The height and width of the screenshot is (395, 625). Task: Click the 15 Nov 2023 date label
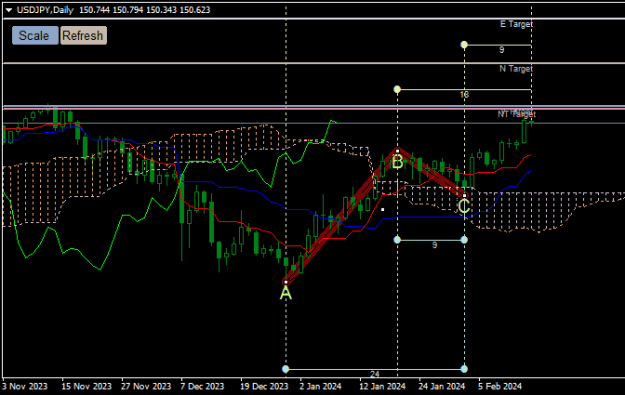pyautogui.click(x=86, y=386)
